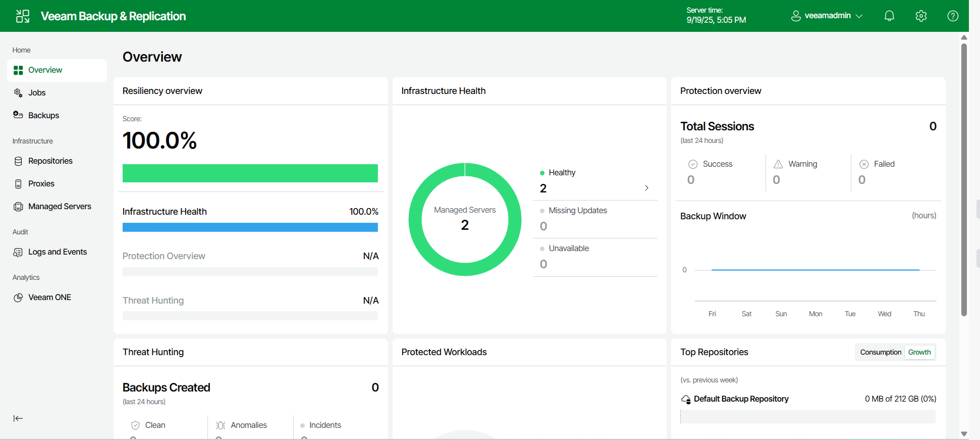Open Repositories in Infrastructure section

pyautogui.click(x=50, y=161)
